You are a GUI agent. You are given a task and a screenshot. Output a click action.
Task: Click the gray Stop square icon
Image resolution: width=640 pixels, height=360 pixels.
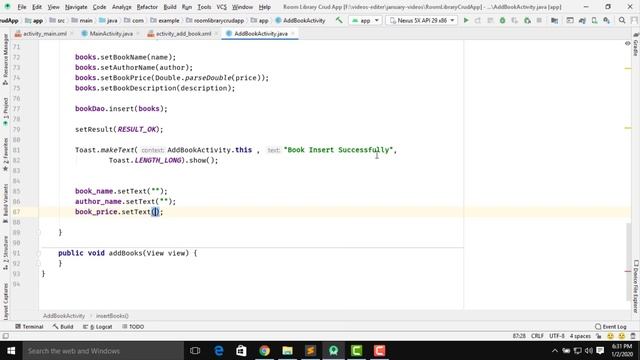539,20
